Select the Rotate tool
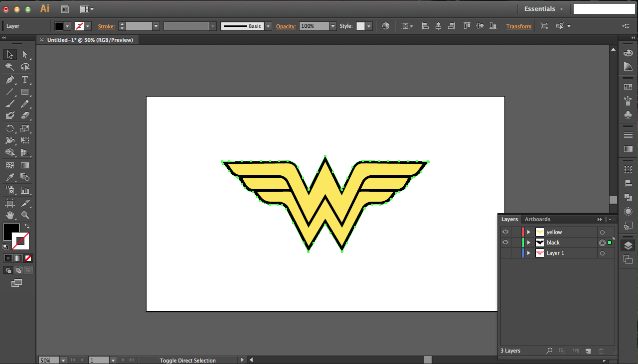This screenshot has height=364, width=638. (x=10, y=128)
